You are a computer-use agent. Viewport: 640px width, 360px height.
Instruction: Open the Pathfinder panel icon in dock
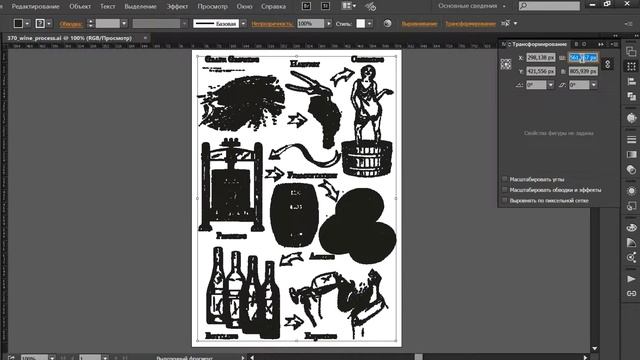pyautogui.click(x=631, y=51)
